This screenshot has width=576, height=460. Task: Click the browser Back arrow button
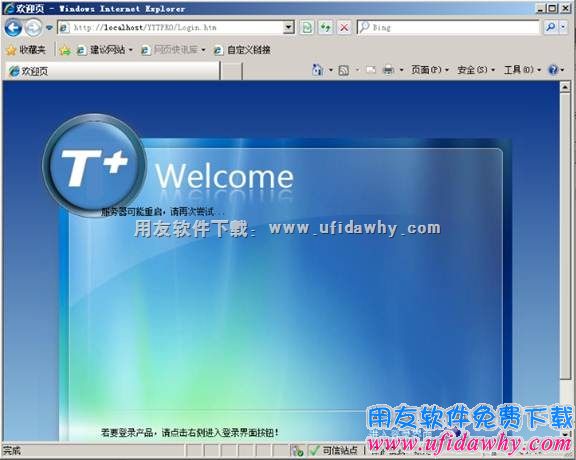(x=14, y=28)
